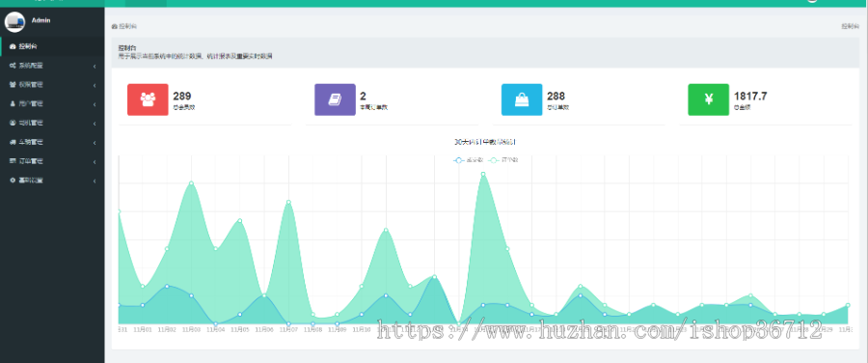The image size is (868, 363).
Task: Expand the 系统配置 menu chevron
Action: pyautogui.click(x=95, y=67)
